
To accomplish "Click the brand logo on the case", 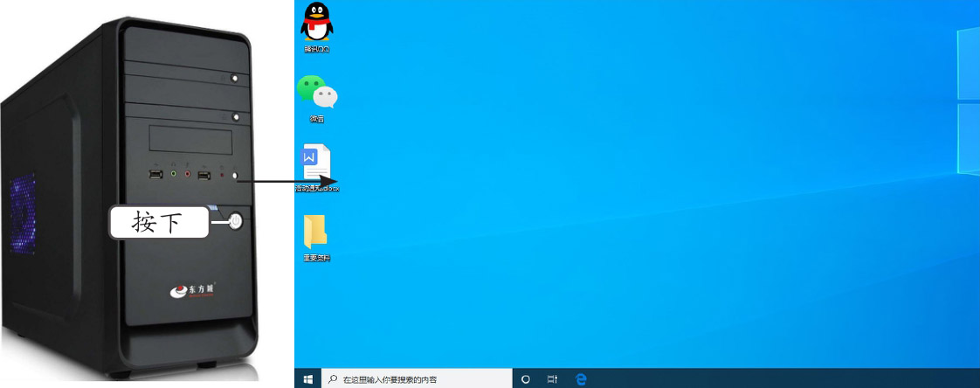I will [195, 289].
